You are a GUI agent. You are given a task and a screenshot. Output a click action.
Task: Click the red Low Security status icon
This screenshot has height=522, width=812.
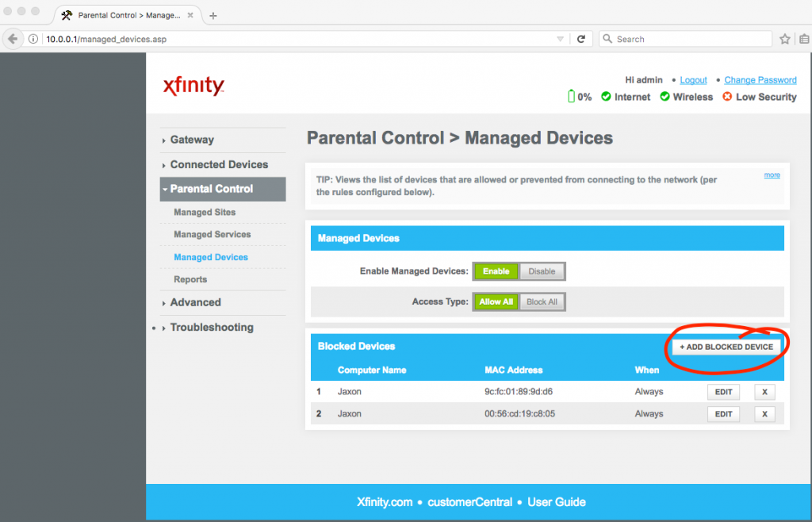tap(726, 97)
